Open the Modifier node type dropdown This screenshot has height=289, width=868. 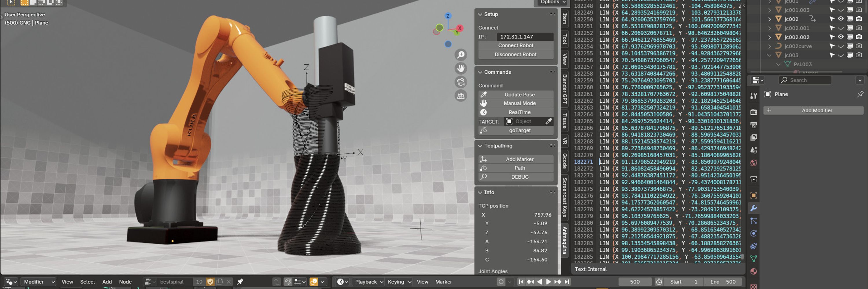pos(38,281)
